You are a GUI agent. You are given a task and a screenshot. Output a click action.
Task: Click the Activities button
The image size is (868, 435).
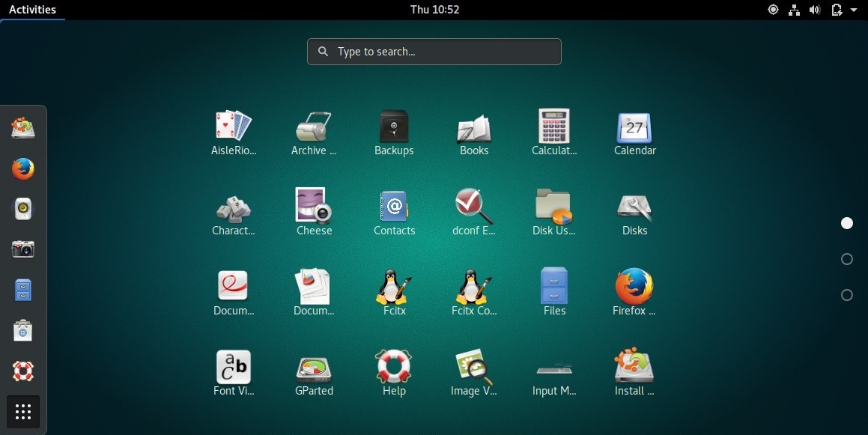coord(32,10)
